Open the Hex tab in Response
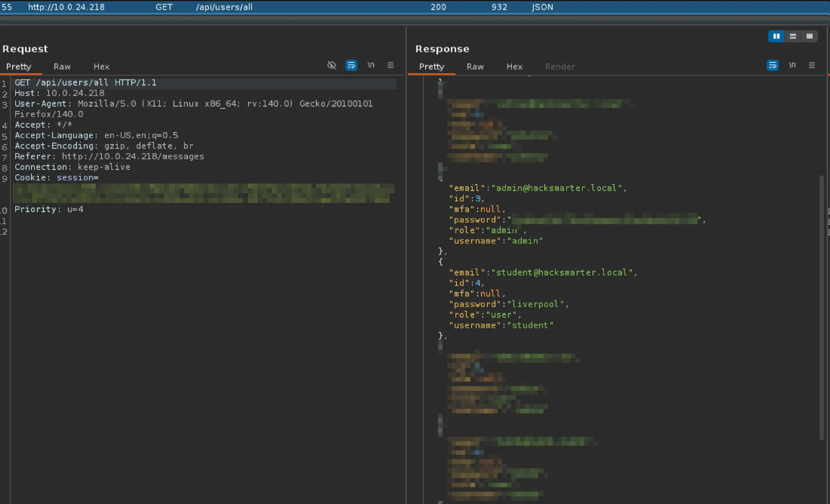The height and width of the screenshot is (504, 830). coord(514,67)
